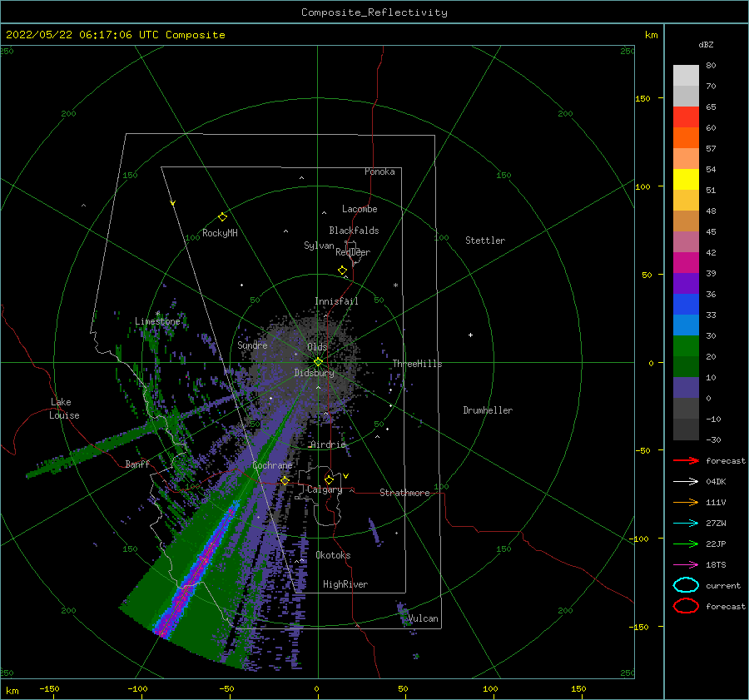Click the Didsbury city label
The image size is (749, 700).
point(314,373)
